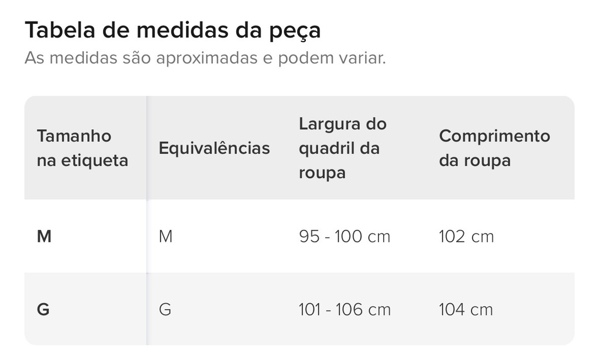This screenshot has height=364, width=599.
Task: Click the word 'quadril' in the header
Action: tap(326, 149)
